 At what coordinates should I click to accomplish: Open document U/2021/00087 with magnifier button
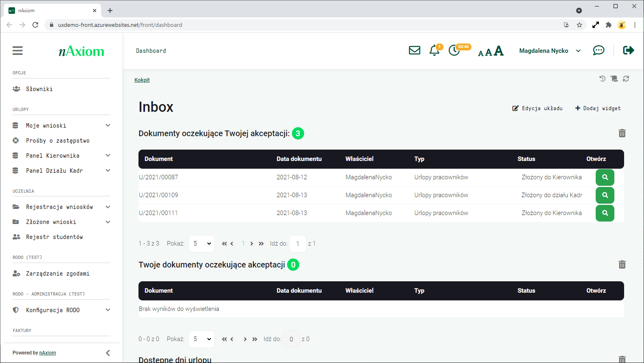pyautogui.click(x=605, y=177)
